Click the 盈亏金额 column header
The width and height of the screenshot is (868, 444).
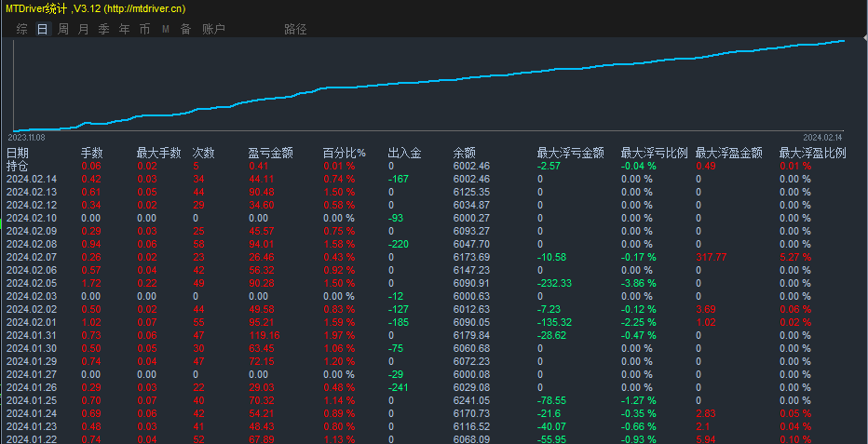pyautogui.click(x=271, y=154)
